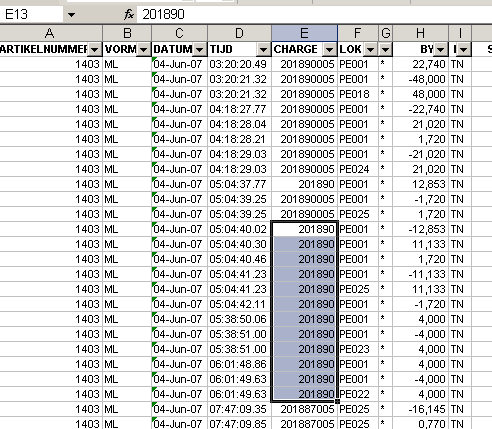Select the column D header

pyautogui.click(x=239, y=33)
